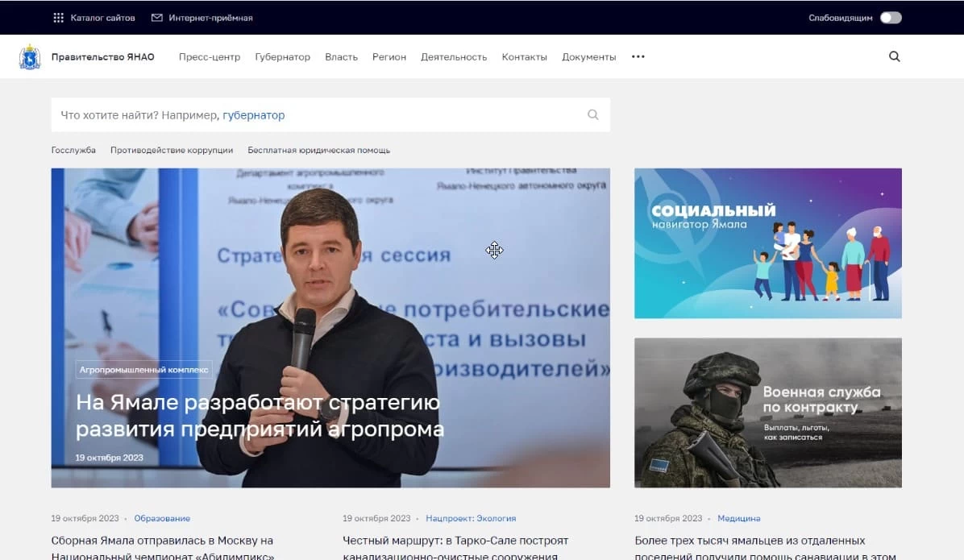Open the Каталог сайтов grid icon

58,17
